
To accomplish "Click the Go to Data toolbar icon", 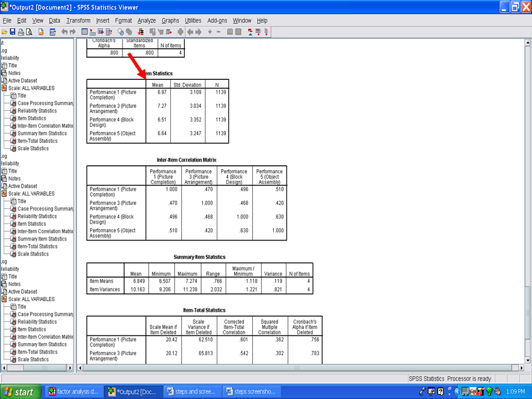I will pos(85,32).
